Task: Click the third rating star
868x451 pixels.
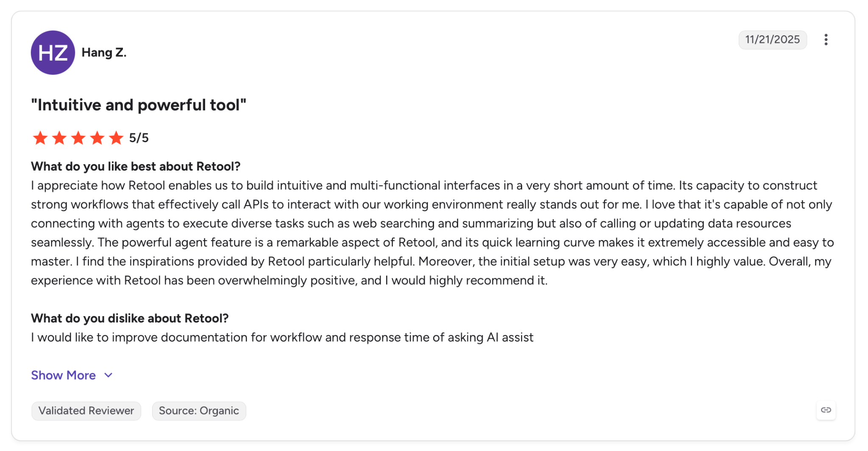Action: tap(78, 138)
